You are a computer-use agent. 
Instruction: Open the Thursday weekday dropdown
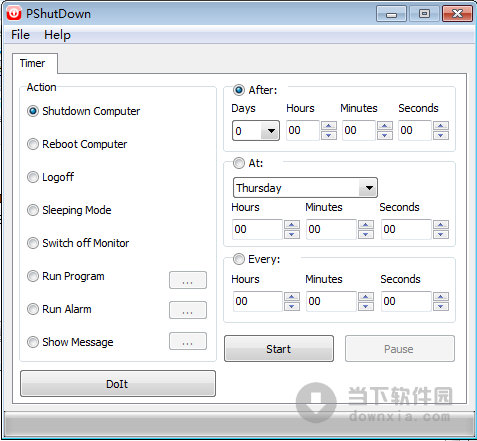pyautogui.click(x=305, y=188)
